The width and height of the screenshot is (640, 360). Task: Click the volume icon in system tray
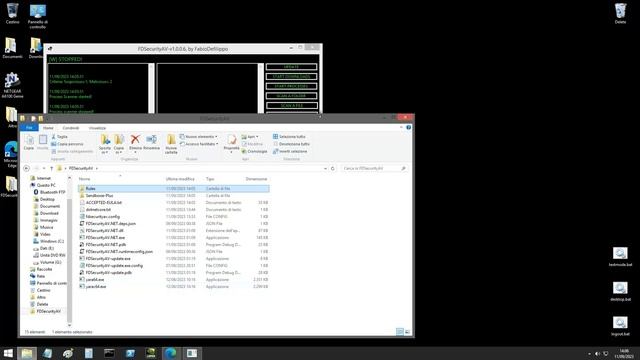[x=597, y=353]
